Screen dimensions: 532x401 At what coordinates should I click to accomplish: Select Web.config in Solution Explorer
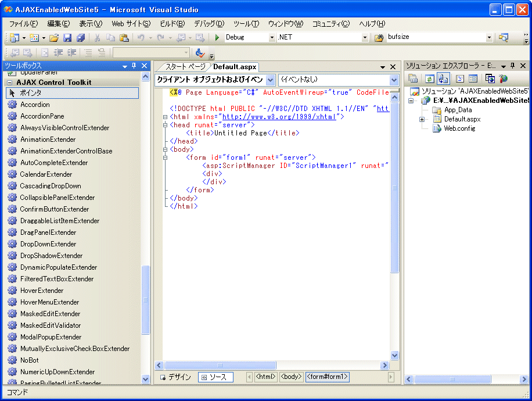[x=459, y=128]
